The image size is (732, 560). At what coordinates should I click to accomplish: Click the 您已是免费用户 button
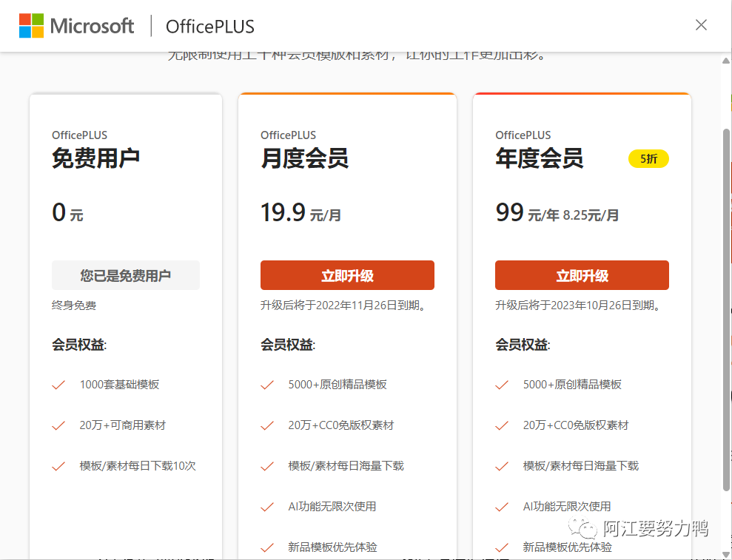point(126,275)
